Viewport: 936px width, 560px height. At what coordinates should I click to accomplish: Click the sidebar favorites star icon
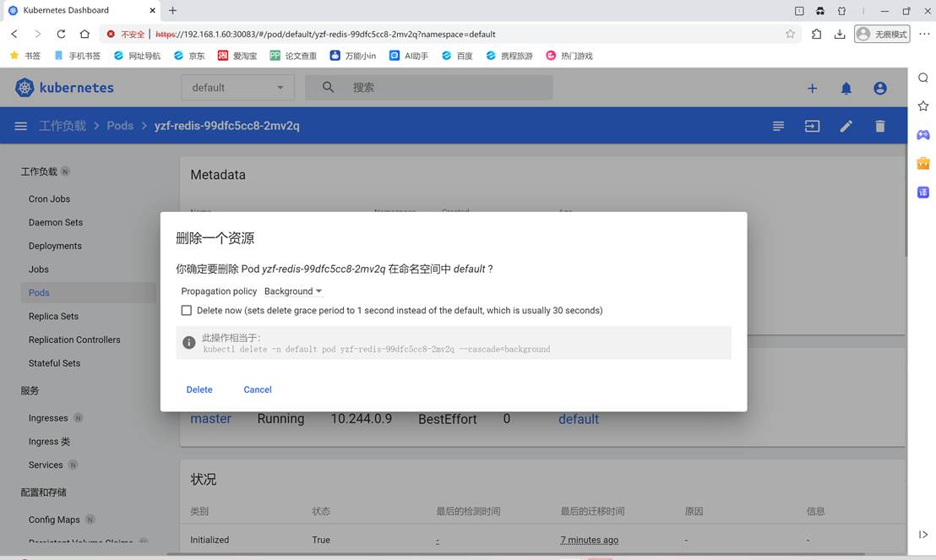(x=922, y=106)
